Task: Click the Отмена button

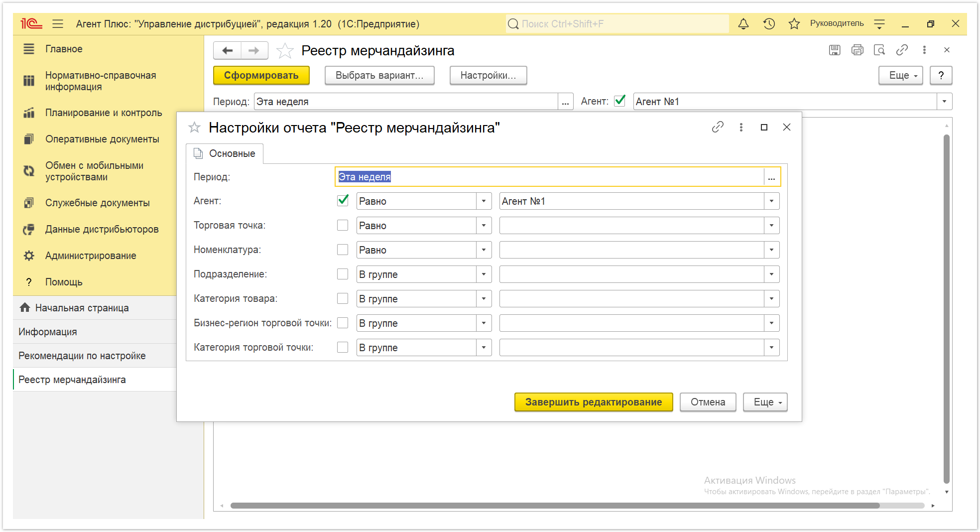Action: pos(708,402)
